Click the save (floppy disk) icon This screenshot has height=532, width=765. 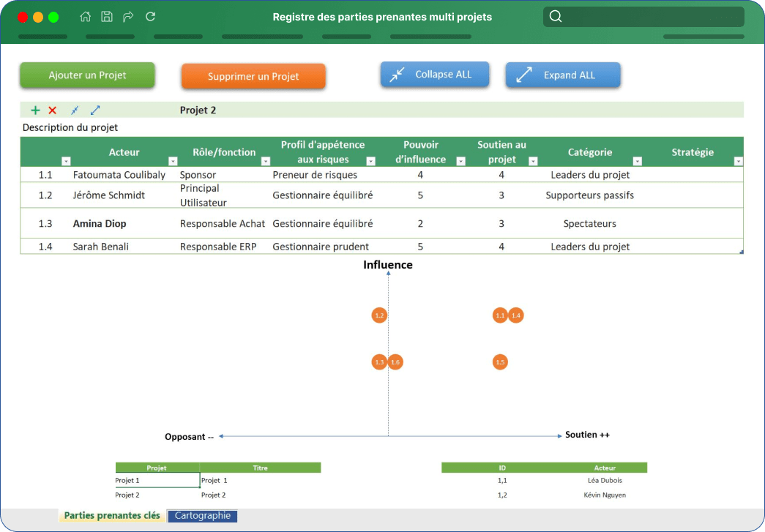tap(107, 17)
